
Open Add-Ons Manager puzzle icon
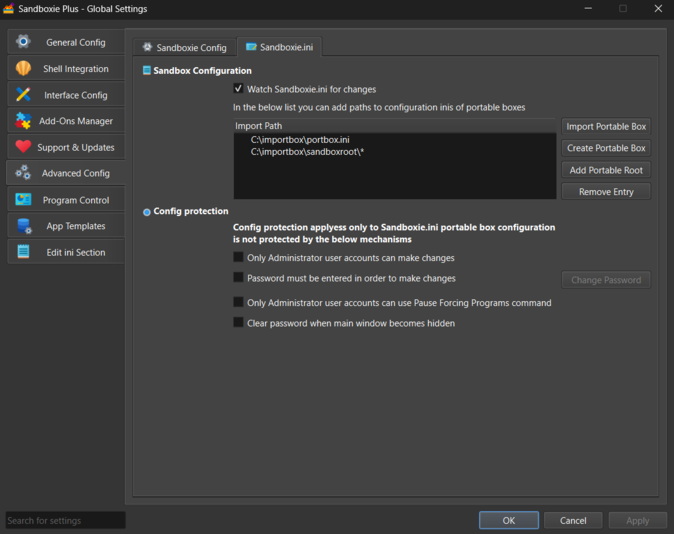tap(23, 121)
